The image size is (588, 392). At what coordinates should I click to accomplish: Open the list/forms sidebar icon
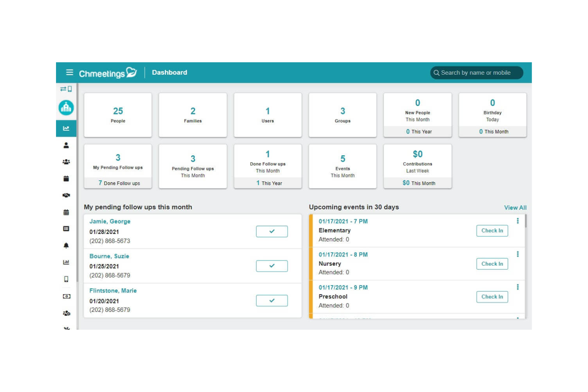(66, 229)
